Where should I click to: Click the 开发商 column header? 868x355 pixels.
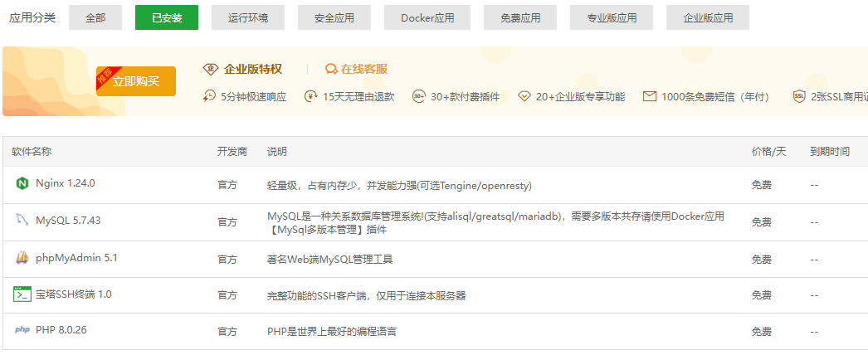(232, 152)
